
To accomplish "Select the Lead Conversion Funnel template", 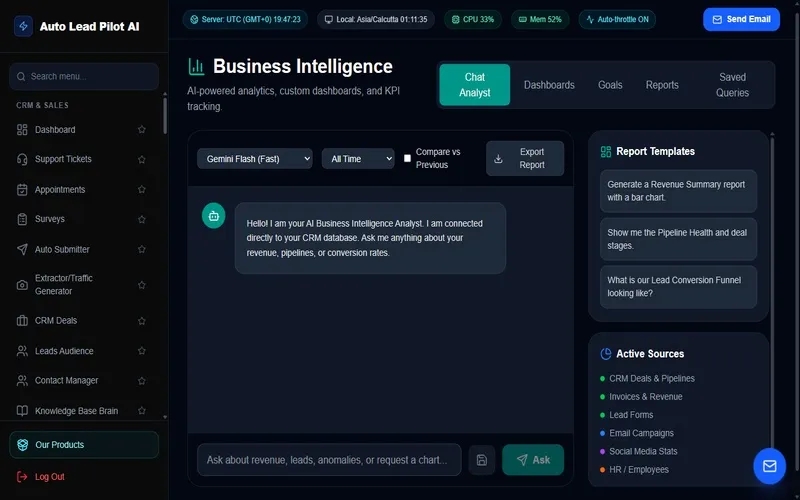I will (678, 287).
